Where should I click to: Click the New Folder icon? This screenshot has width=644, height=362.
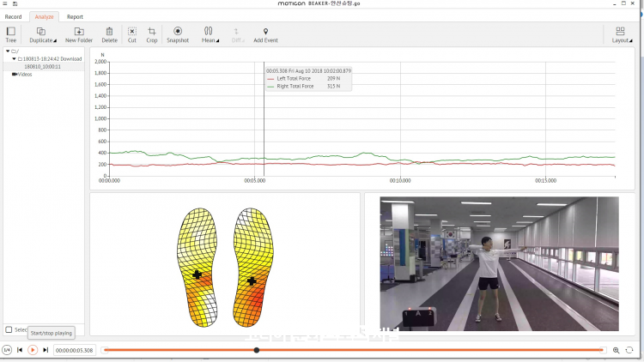79,31
